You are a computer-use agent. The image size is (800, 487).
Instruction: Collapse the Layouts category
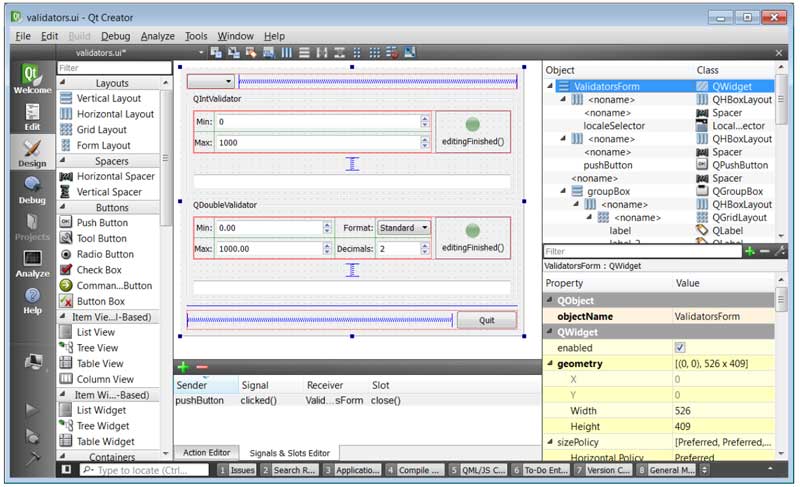(63, 83)
